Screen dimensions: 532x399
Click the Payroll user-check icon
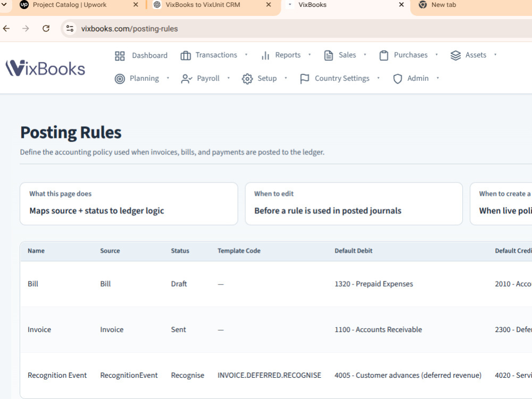pos(187,79)
